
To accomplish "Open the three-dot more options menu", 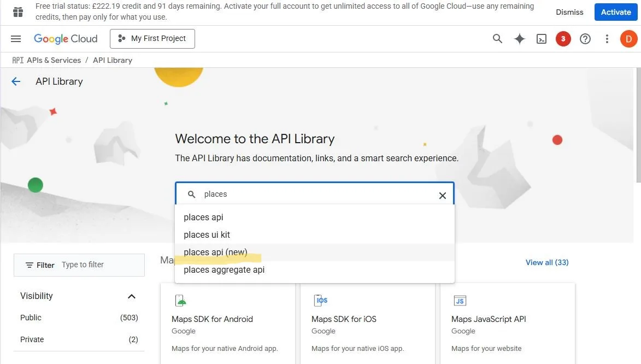I will point(607,39).
